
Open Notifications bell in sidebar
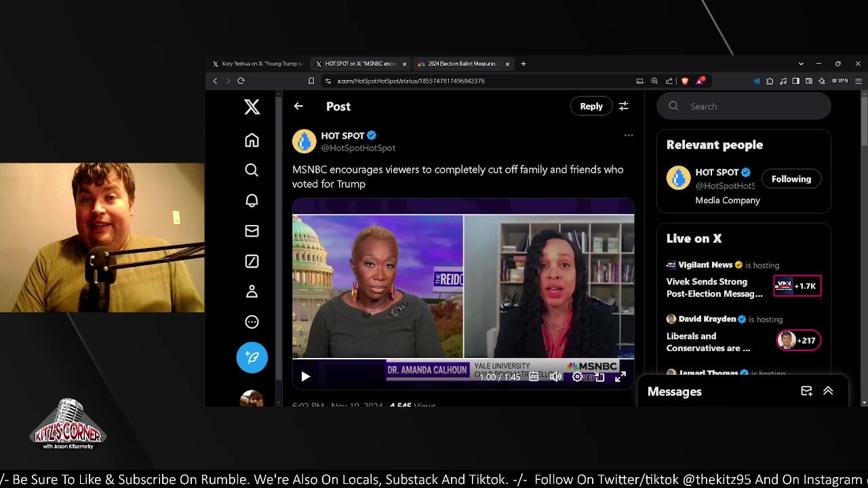click(252, 201)
